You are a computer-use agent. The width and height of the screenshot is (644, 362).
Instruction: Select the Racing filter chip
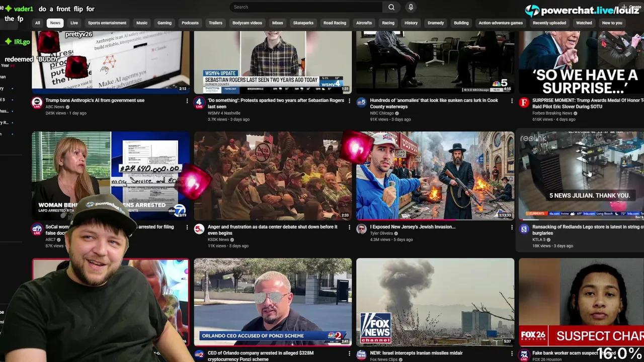point(388,23)
